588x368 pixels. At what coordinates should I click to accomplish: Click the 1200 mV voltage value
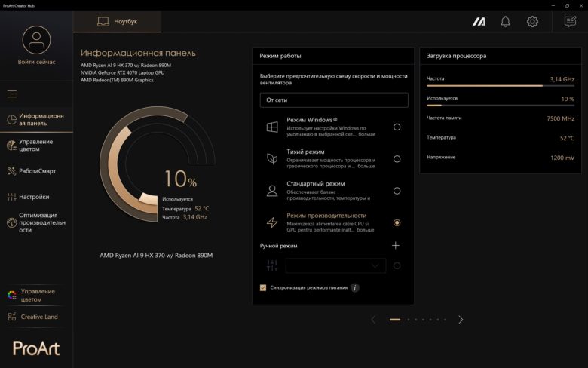(562, 158)
